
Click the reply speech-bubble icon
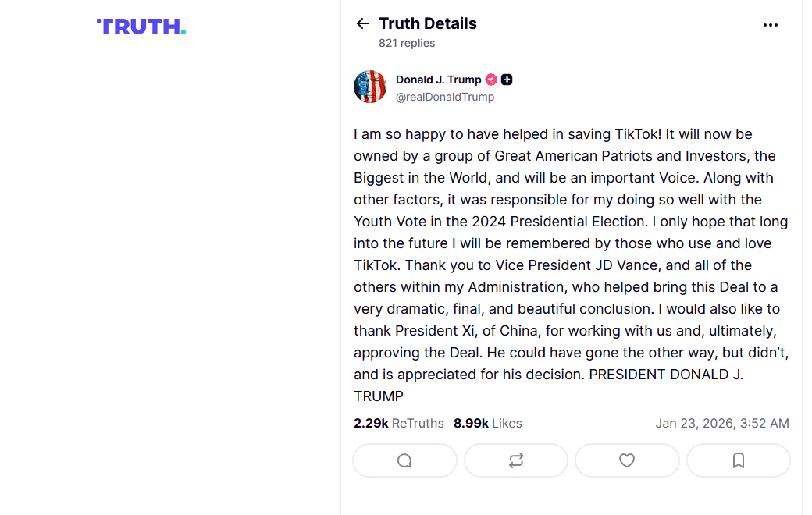404,460
